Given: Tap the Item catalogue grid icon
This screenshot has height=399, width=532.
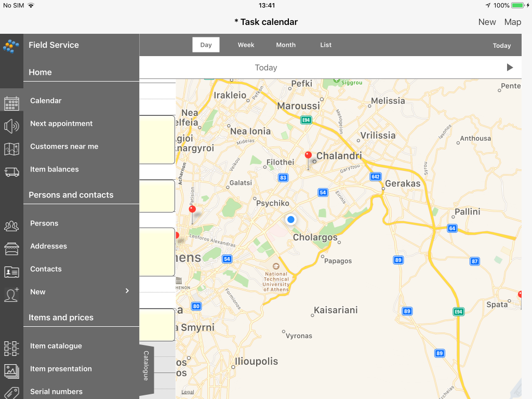Looking at the screenshot, I should tap(11, 349).
